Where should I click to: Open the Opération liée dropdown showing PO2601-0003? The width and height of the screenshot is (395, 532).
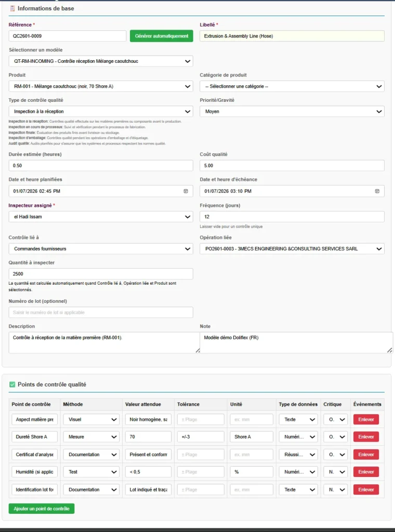coord(293,248)
